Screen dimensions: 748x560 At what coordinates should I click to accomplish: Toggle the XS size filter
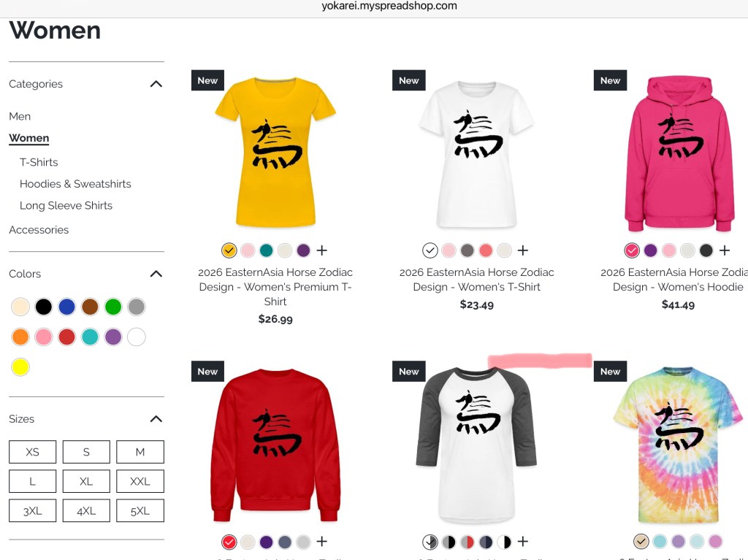(32, 452)
